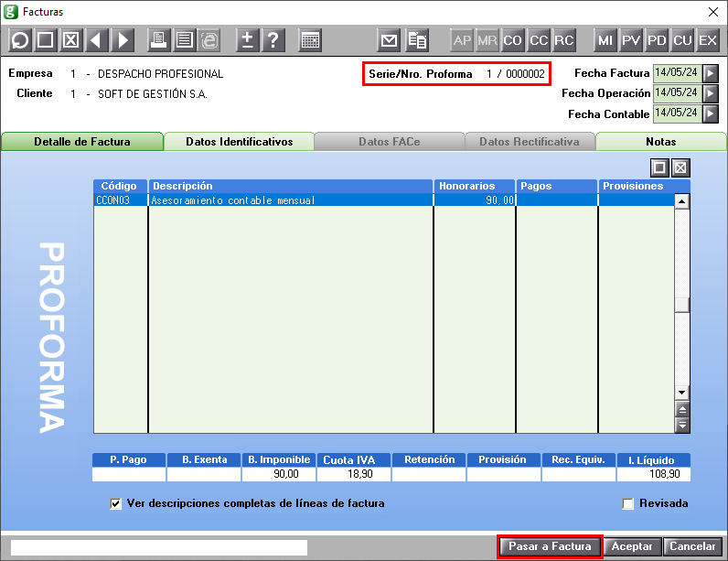The width and height of the screenshot is (728, 561).
Task: Switch to Detalle de Factura tab
Action: point(82,142)
